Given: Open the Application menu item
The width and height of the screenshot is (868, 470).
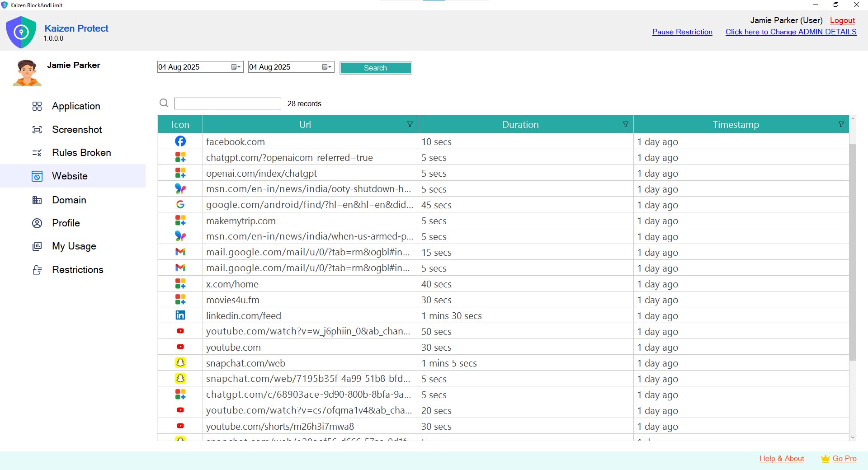Looking at the screenshot, I should coord(76,106).
